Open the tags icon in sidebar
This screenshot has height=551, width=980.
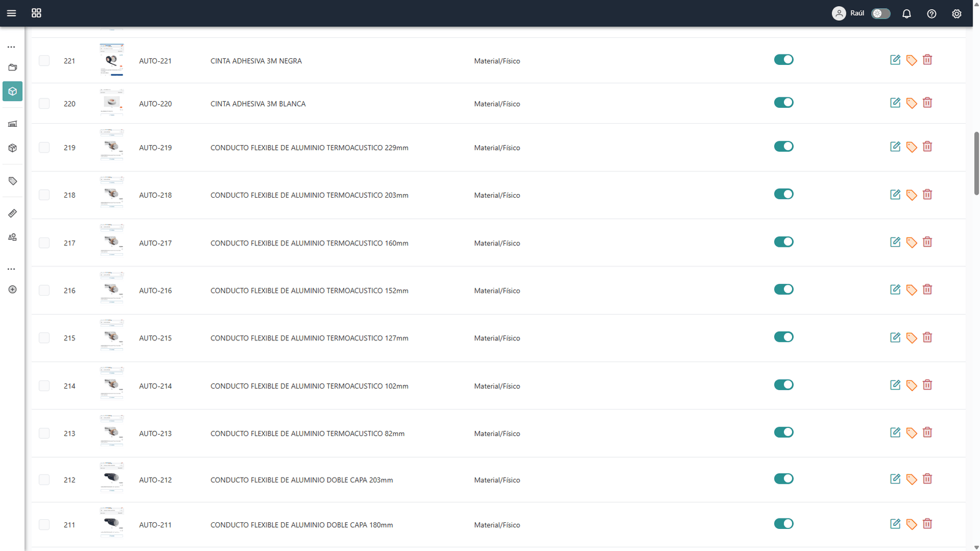12,181
